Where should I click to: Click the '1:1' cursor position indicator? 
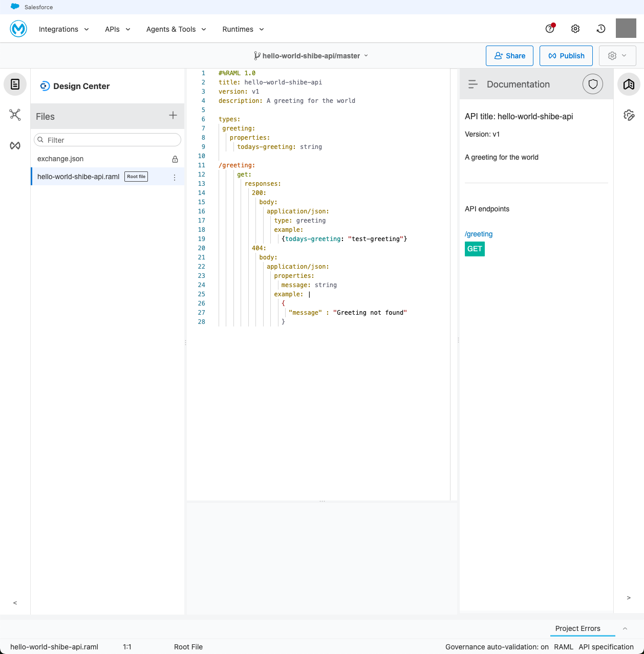pos(127,647)
